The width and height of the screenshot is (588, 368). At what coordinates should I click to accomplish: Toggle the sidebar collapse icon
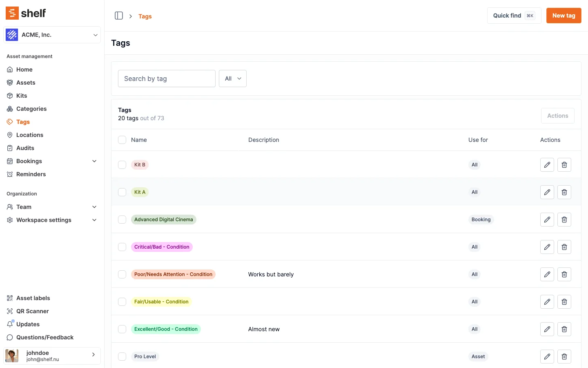[x=119, y=16]
